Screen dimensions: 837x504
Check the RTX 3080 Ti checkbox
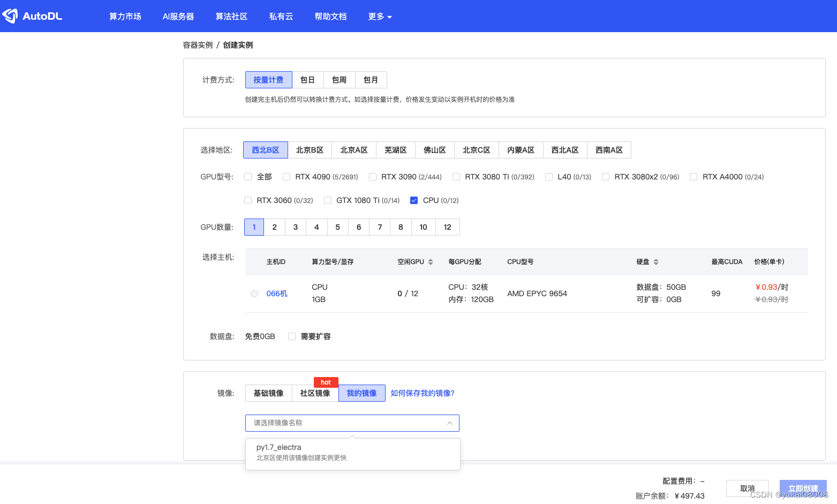456,177
